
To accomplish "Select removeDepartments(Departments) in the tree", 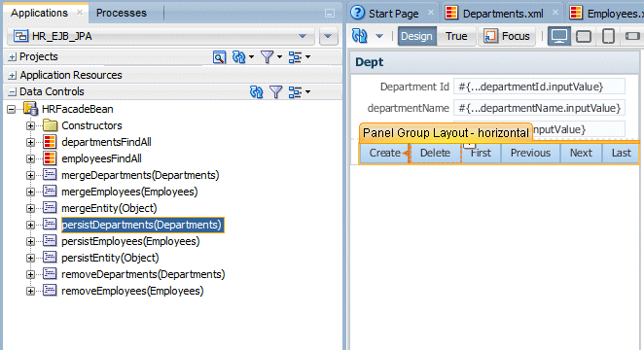I will 143,274.
